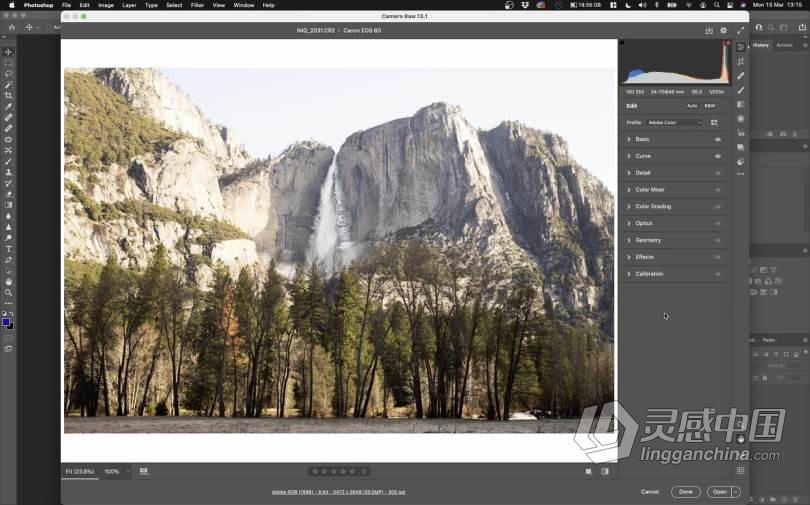Toggle the Geometry panel eye icon
The height and width of the screenshot is (505, 810).
tap(718, 241)
